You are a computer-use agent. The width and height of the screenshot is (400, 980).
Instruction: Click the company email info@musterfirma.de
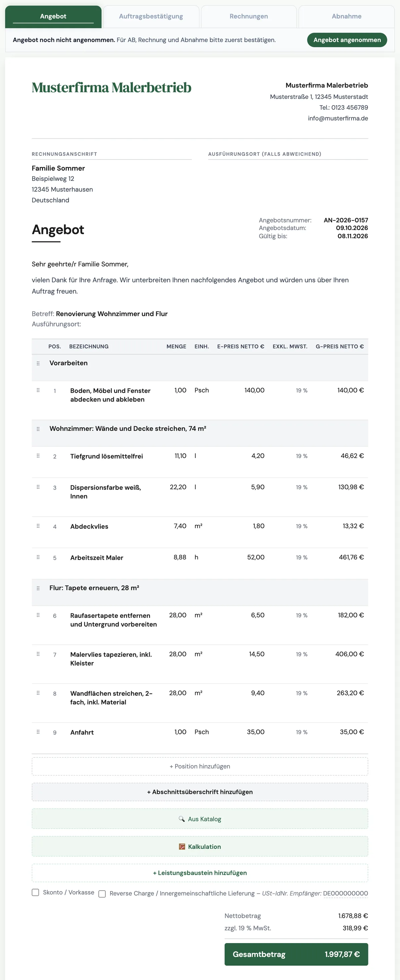click(x=338, y=118)
